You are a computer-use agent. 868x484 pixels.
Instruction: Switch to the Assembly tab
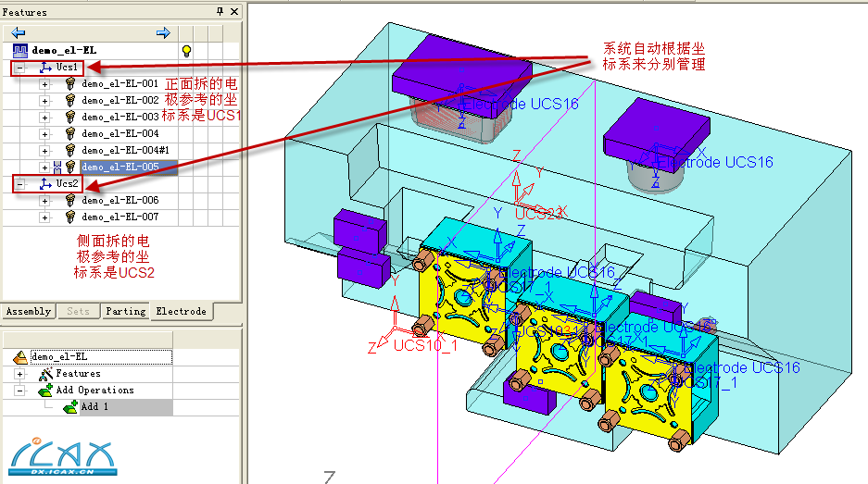(28, 312)
